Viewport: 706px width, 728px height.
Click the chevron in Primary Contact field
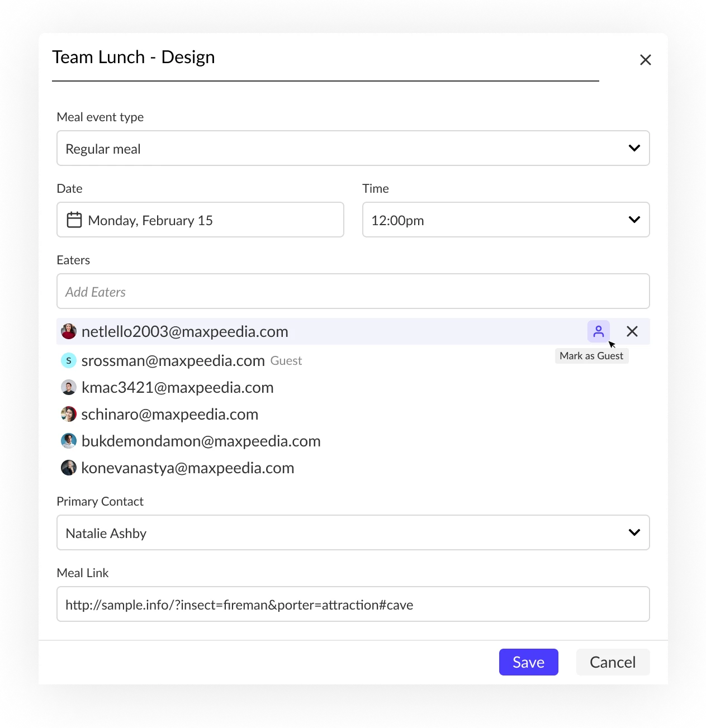pyautogui.click(x=634, y=532)
